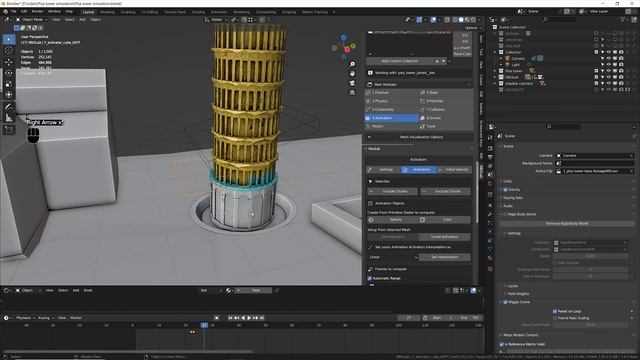Screen dimensions: 640x360
Task: Open the 8 Smoke module
Action: 446,118
